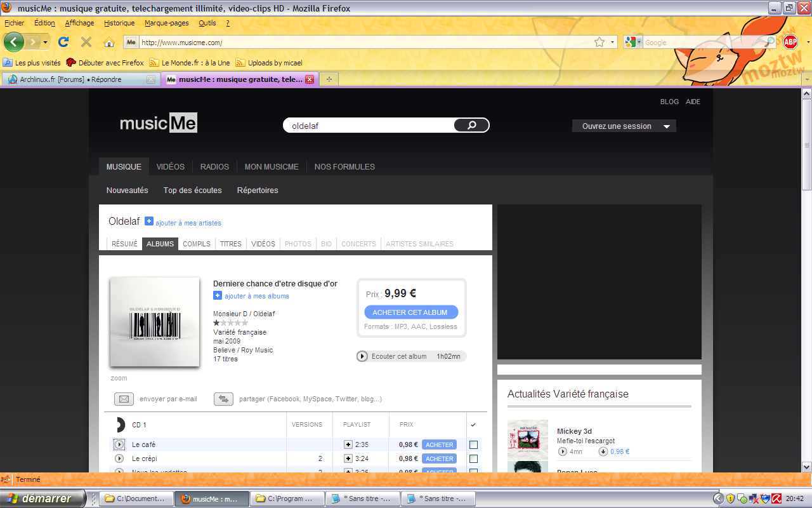Show hidden system tray icons chevron

tap(718, 498)
